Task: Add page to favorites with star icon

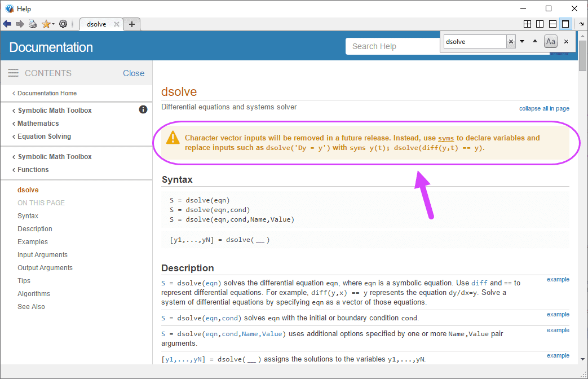Action: pos(46,24)
